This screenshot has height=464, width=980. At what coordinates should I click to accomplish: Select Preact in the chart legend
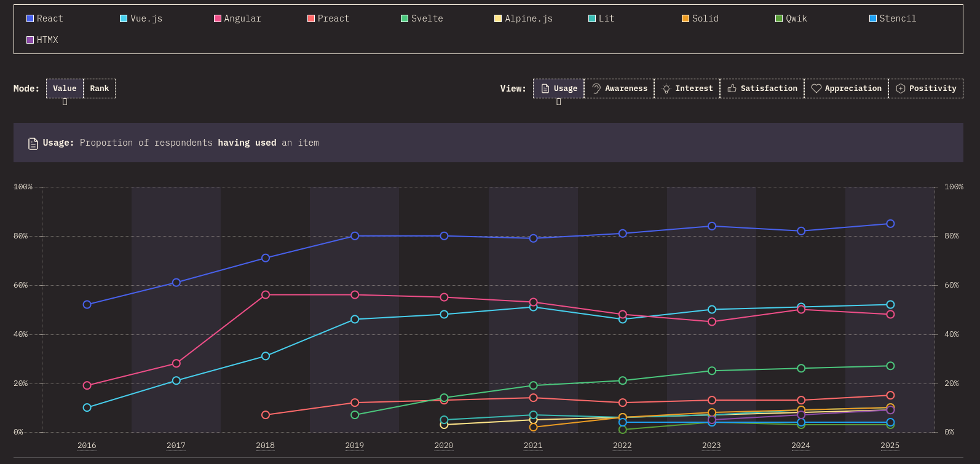click(x=328, y=18)
